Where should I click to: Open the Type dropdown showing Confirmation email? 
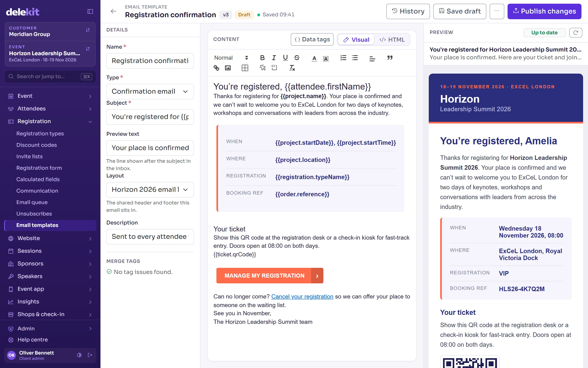pyautogui.click(x=150, y=92)
